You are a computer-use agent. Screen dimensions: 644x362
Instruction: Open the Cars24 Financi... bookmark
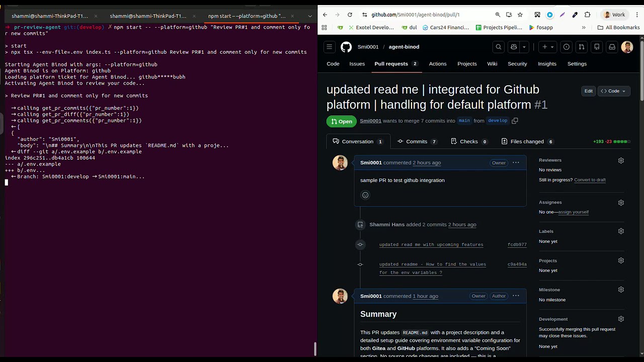[445, 28]
